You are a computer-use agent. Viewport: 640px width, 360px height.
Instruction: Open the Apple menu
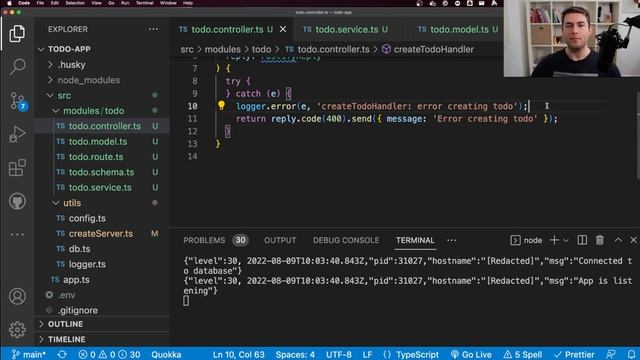click(9, 3)
